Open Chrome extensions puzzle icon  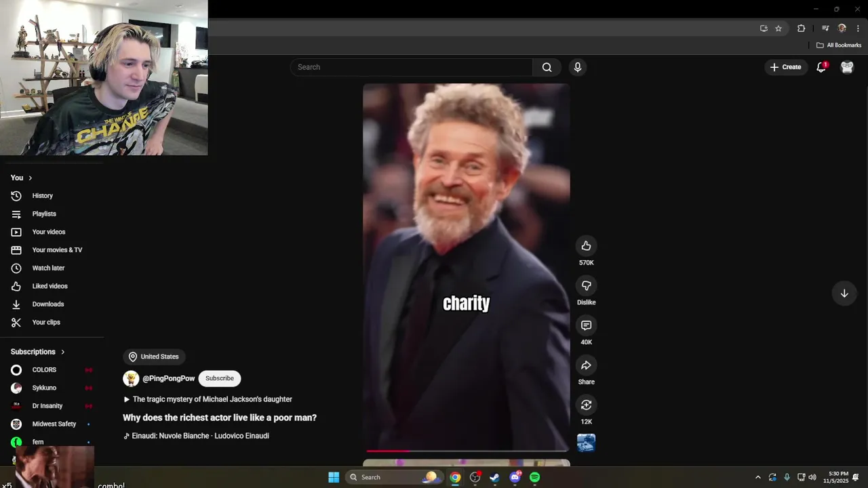coord(801,28)
